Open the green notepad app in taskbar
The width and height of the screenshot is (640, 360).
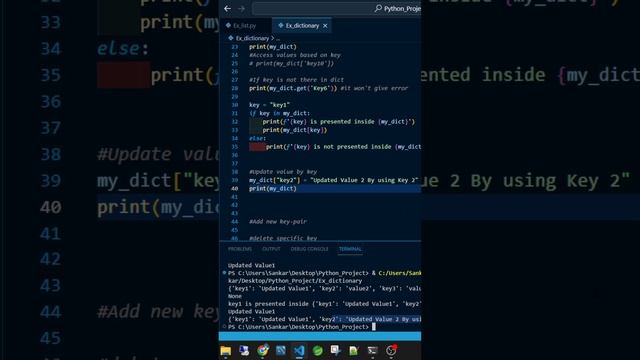[354, 351]
